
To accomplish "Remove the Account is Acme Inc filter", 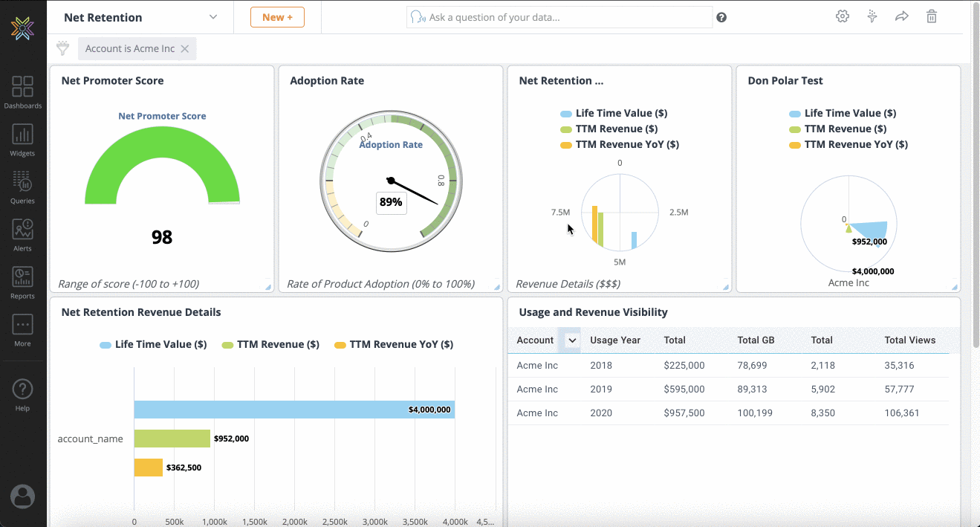I will coord(185,48).
